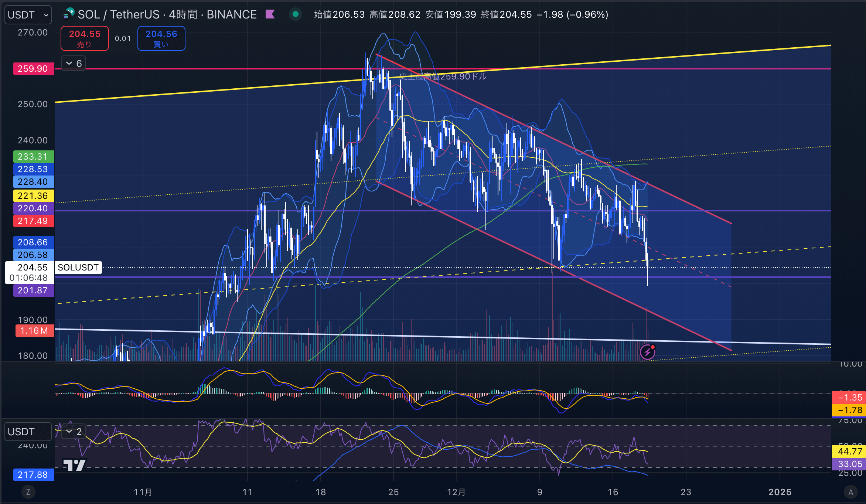
Task: Click the purple 201.87 price label
Action: [33, 290]
